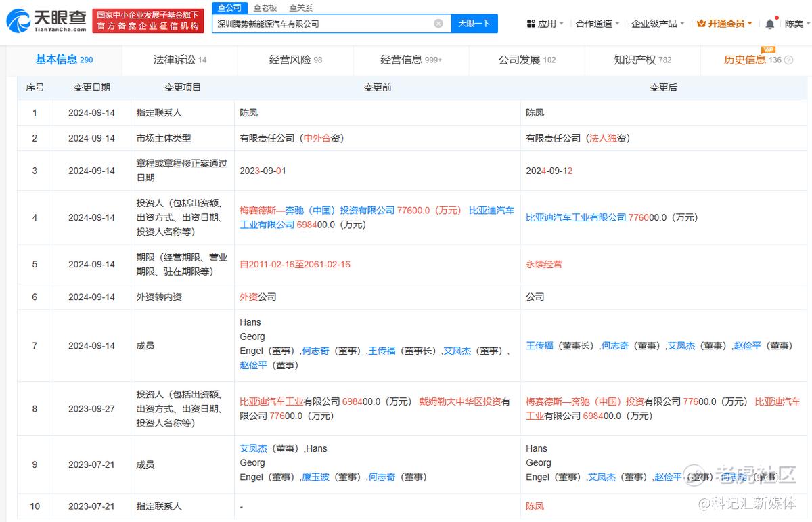This screenshot has height=522, width=812.
Task: Select the 查公司 search tab
Action: tap(230, 7)
